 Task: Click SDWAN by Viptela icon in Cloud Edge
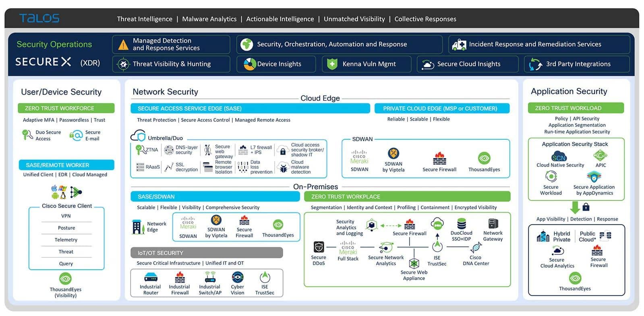tap(393, 153)
